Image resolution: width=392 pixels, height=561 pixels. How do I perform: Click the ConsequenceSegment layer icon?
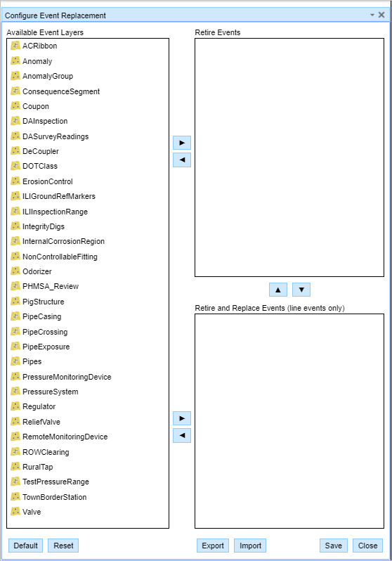tap(15, 91)
